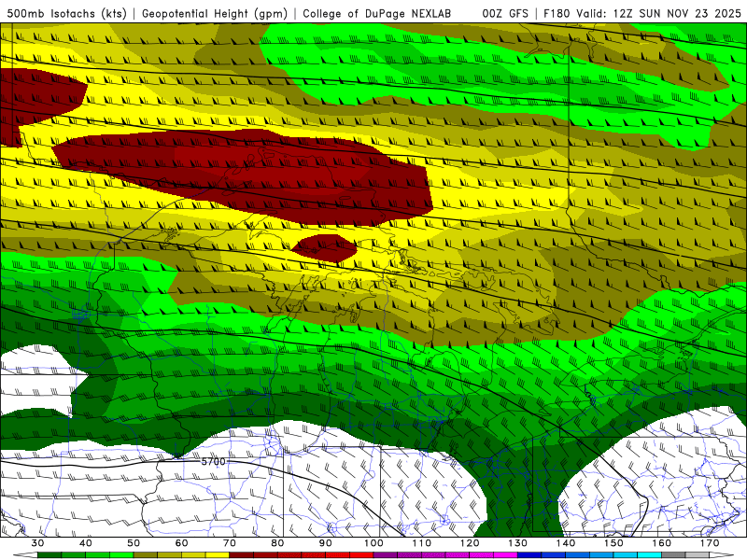This screenshot has height=560, width=747.
Task: Click the "Geopotential Height (gpm)" header label
Action: click(215, 13)
